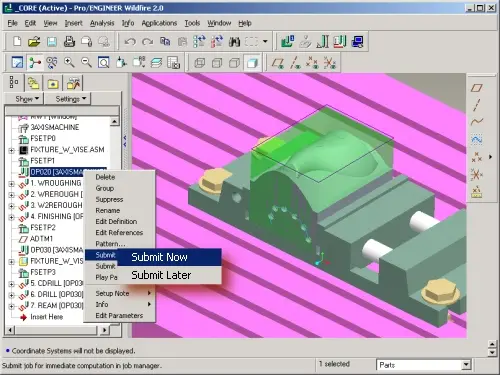Select Hidden Line display style

pyautogui.click(x=217, y=62)
